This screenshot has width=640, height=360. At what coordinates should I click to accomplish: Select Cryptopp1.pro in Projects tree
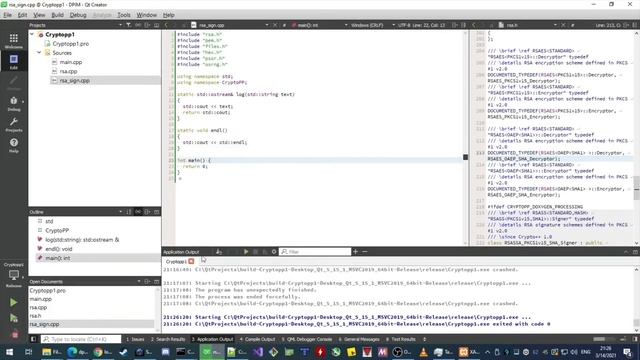(x=70, y=44)
